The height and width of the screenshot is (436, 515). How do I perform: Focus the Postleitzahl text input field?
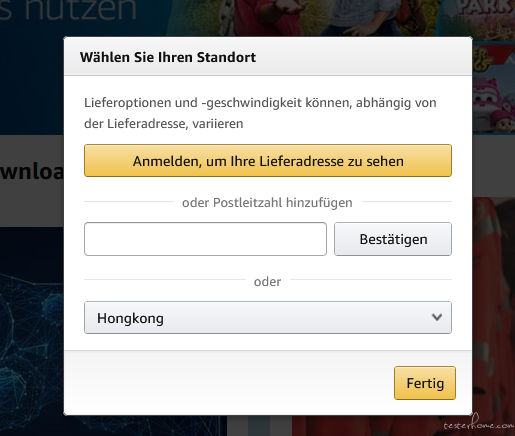click(205, 239)
